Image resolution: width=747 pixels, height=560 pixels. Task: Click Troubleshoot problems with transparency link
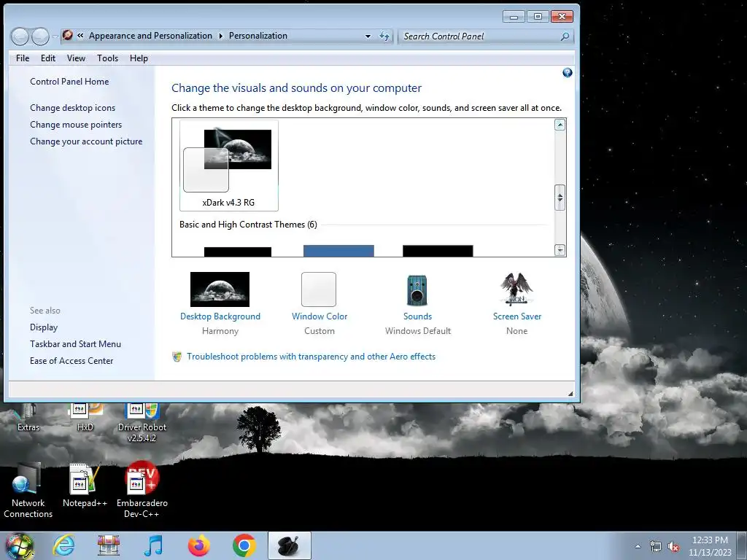coord(311,357)
